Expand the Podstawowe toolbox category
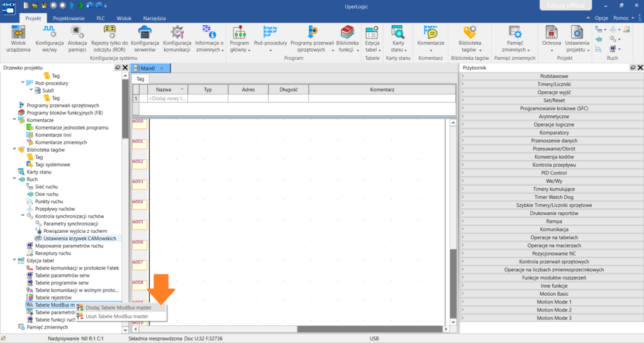 pos(551,76)
